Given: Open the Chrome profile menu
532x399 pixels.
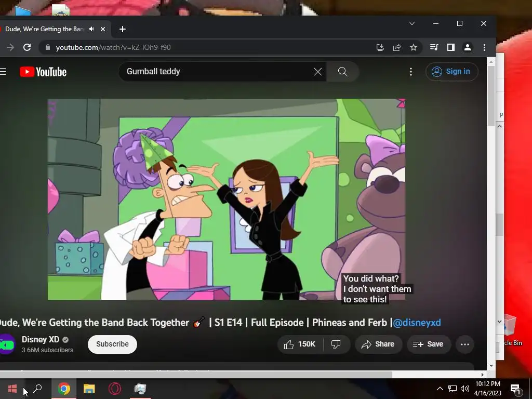Looking at the screenshot, I should pos(468,47).
